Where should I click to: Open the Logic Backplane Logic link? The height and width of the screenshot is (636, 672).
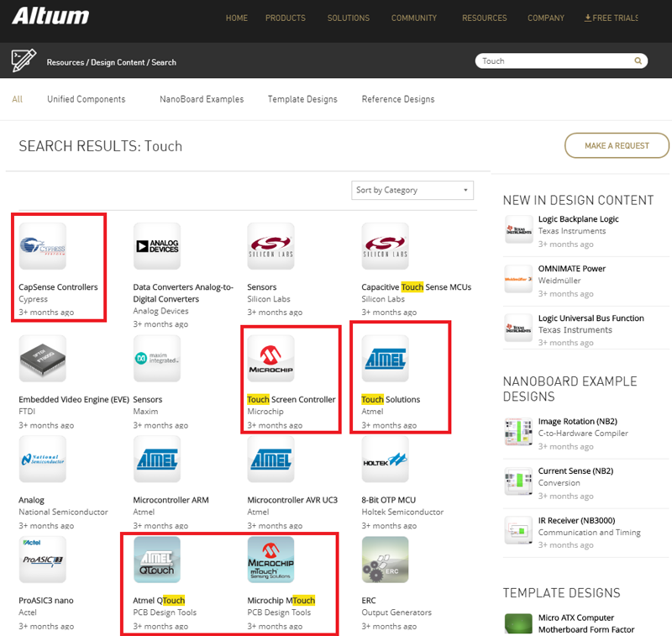[x=578, y=219]
